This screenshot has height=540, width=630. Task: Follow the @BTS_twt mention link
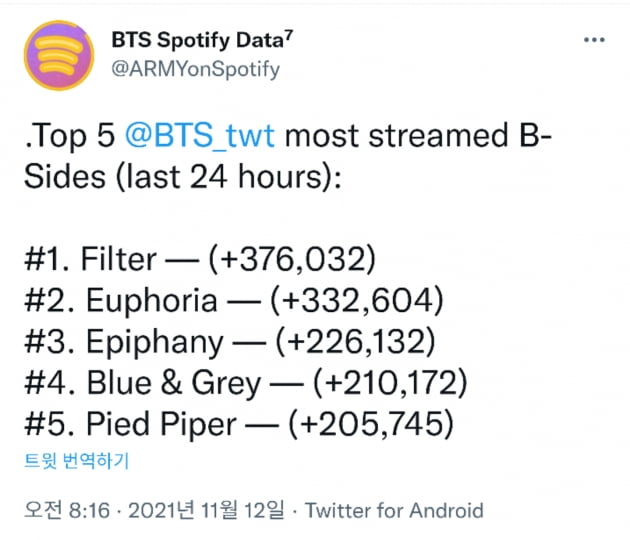point(200,135)
